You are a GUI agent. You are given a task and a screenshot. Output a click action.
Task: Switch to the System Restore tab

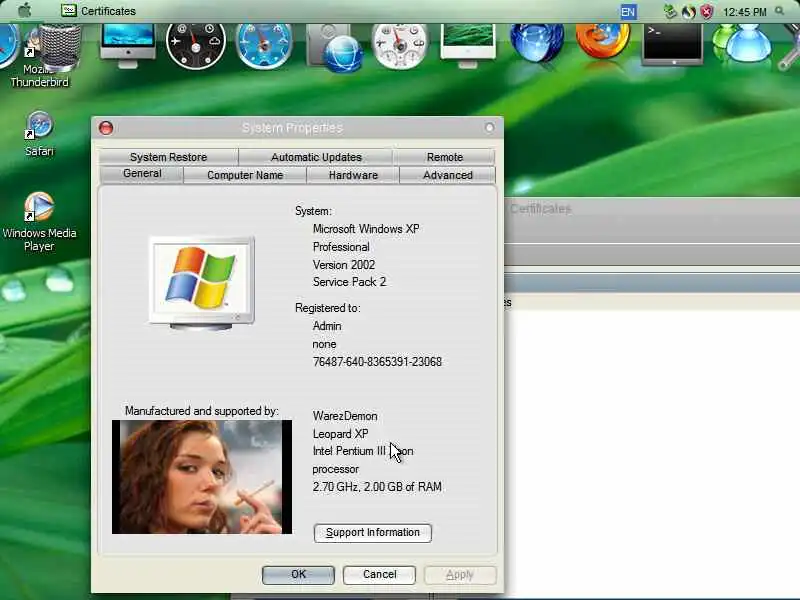pos(168,157)
